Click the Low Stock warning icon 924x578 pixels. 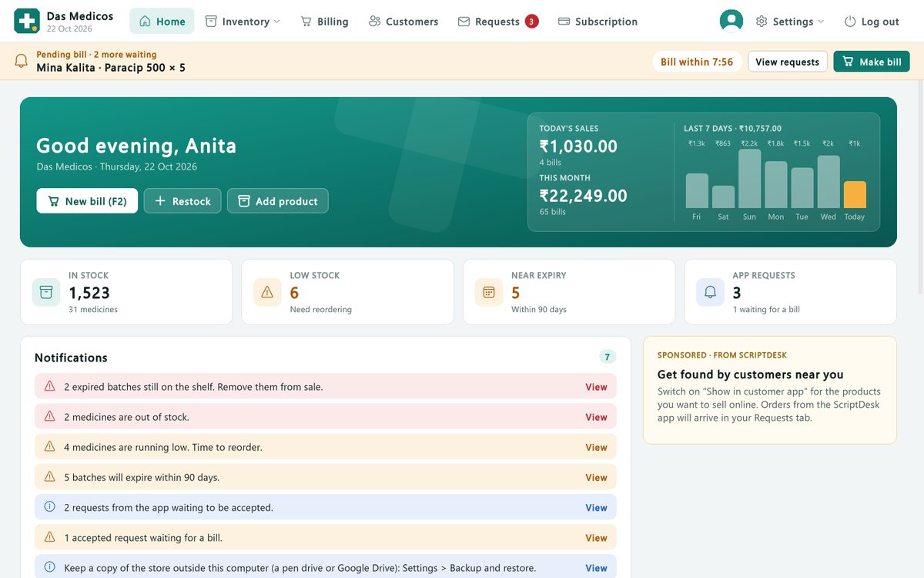[x=267, y=292]
